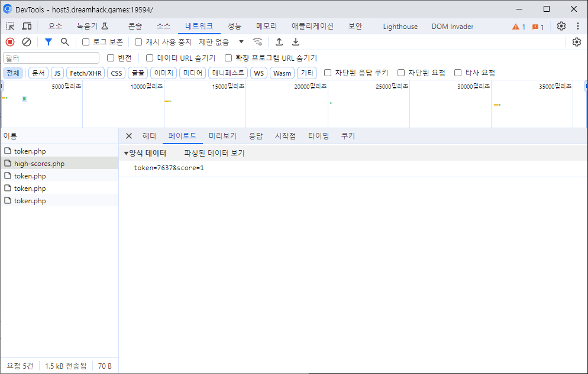Click the inspect element picker icon

point(11,26)
